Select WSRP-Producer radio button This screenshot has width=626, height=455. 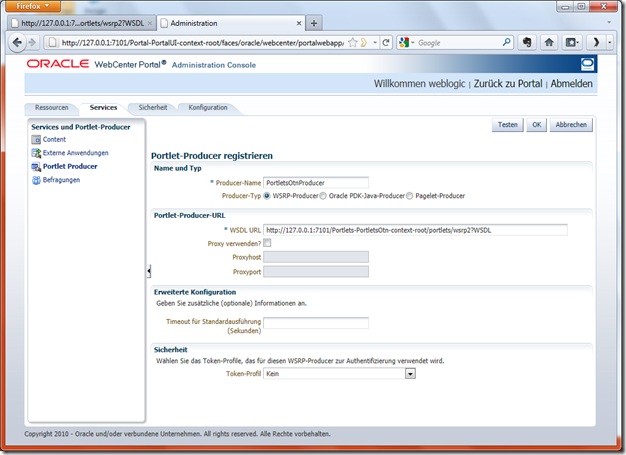point(267,196)
